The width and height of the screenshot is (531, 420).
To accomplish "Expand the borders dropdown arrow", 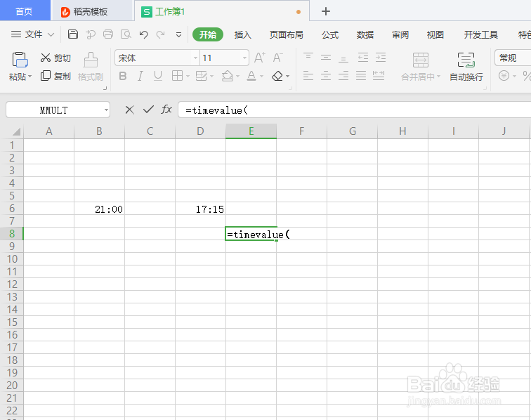I will point(188,77).
